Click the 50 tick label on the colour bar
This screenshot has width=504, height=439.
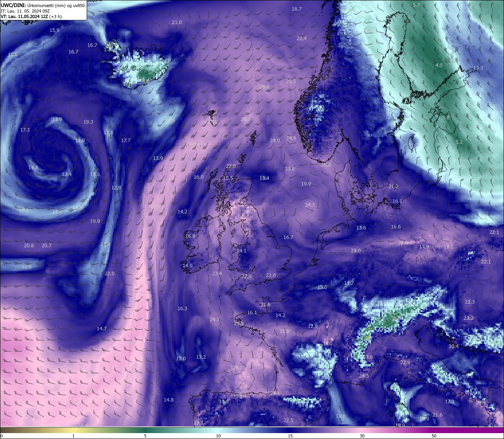point(434,436)
